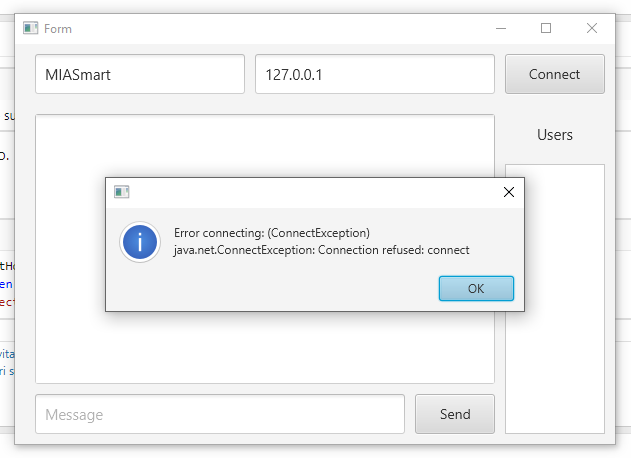
Task: Click the error dialog's title bar icon
Action: [122, 192]
